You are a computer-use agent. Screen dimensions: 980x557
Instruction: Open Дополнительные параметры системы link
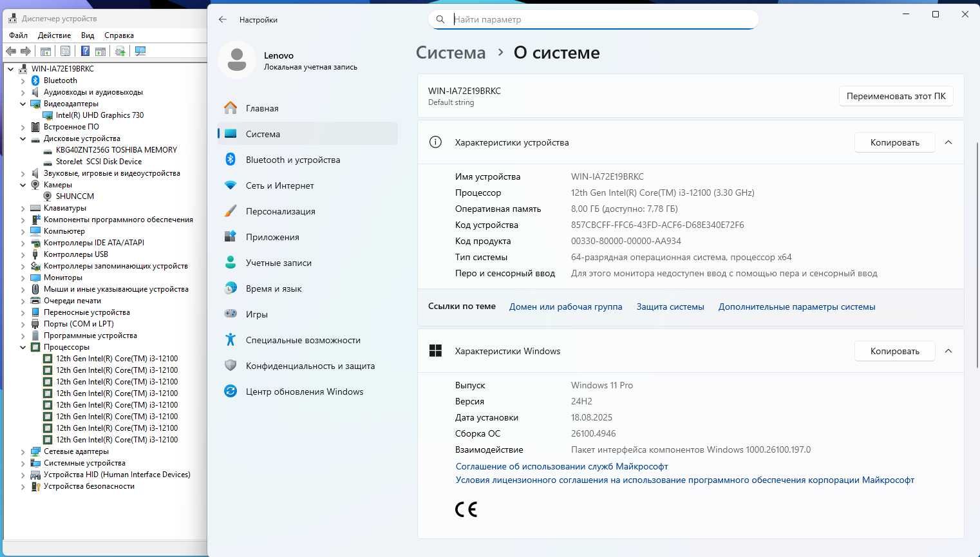click(x=796, y=307)
